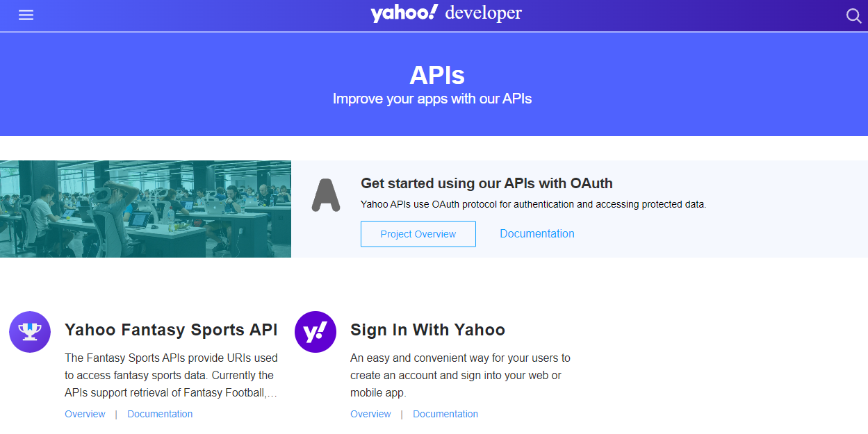Click the 'Get started using our APIs with OAuth' heading
This screenshot has height=434, width=868.
(x=486, y=183)
